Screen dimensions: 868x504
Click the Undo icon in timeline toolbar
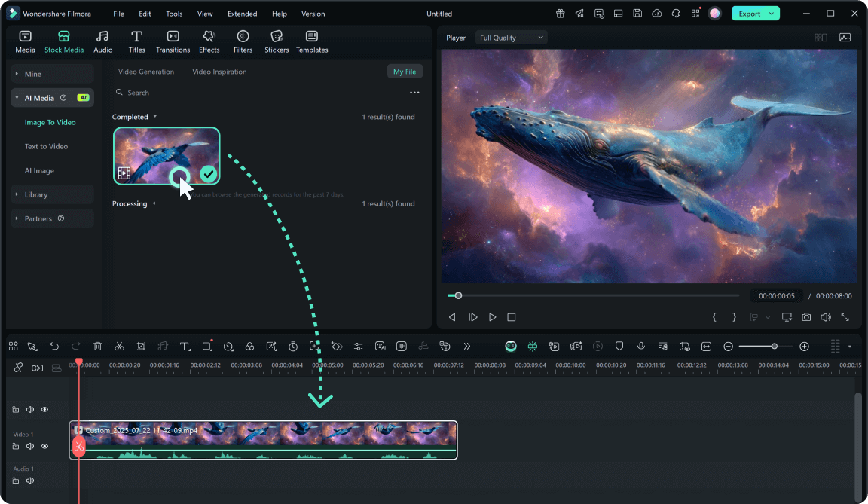pos(54,347)
